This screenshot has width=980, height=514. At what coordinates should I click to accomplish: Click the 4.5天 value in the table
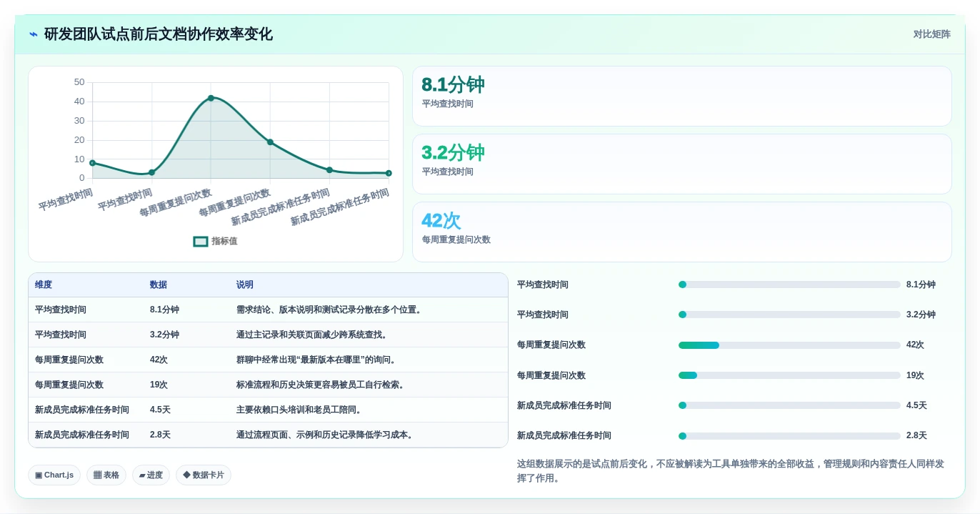tap(160, 410)
